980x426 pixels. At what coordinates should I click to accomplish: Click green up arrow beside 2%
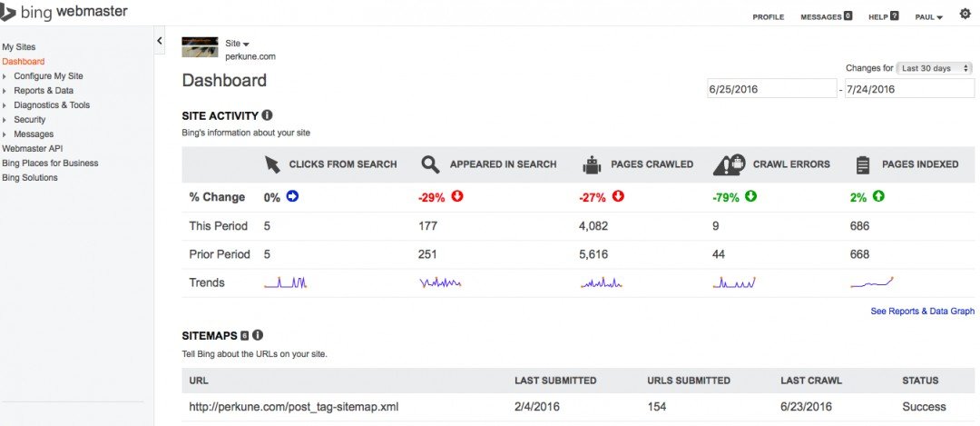878,196
